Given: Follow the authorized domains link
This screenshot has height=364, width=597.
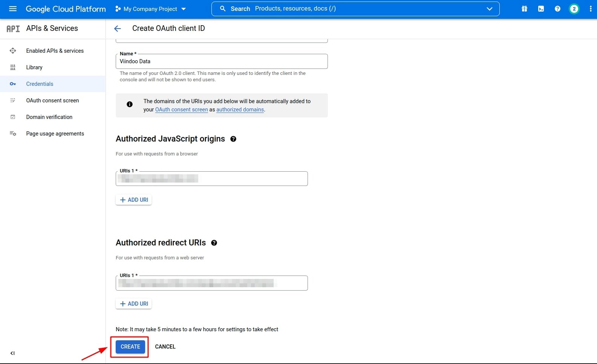Looking at the screenshot, I should point(240,110).
